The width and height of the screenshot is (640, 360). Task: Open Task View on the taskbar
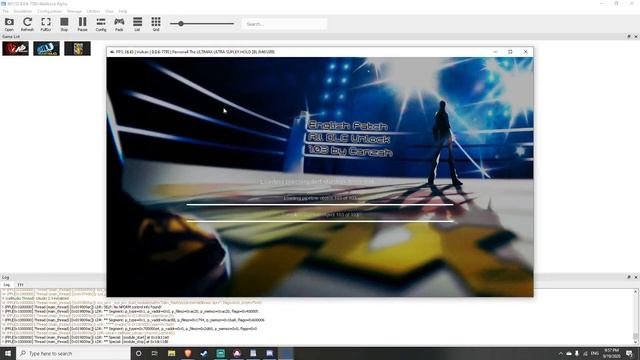click(x=155, y=353)
